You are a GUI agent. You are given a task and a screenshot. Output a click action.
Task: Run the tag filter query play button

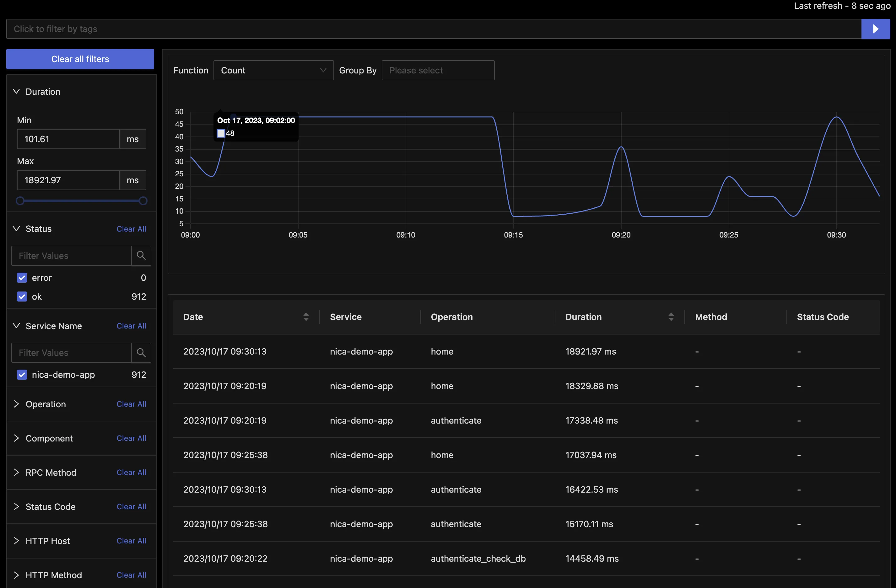pyautogui.click(x=875, y=29)
